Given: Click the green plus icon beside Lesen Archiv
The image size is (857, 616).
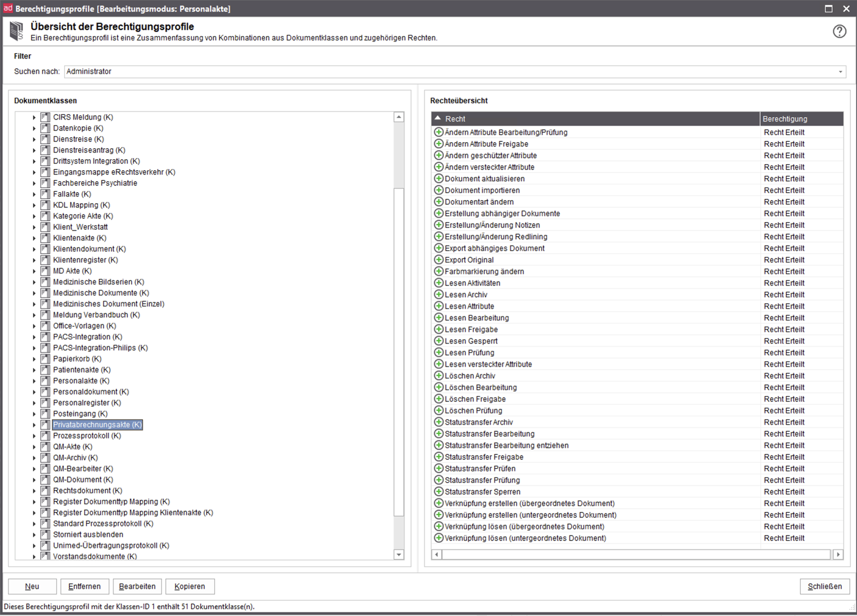Looking at the screenshot, I should point(439,294).
